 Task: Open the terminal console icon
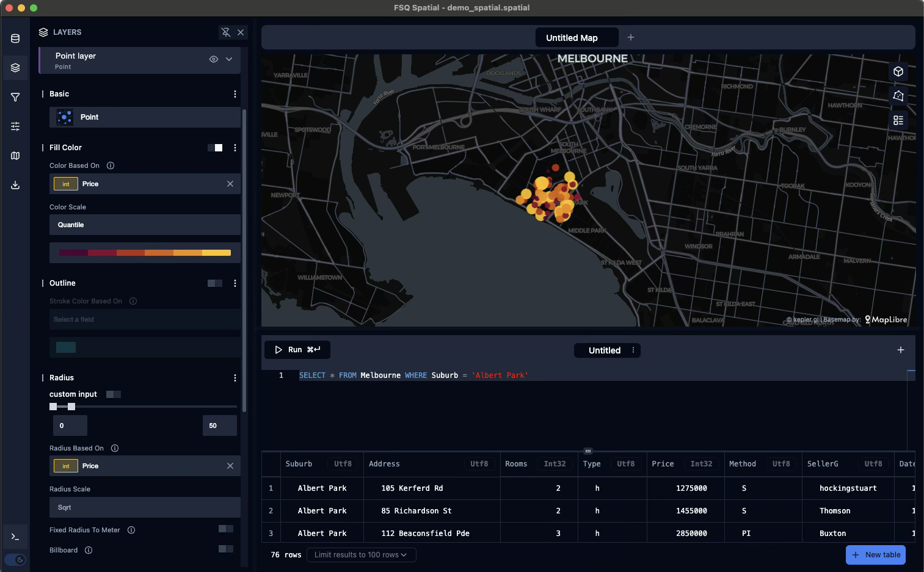click(15, 537)
